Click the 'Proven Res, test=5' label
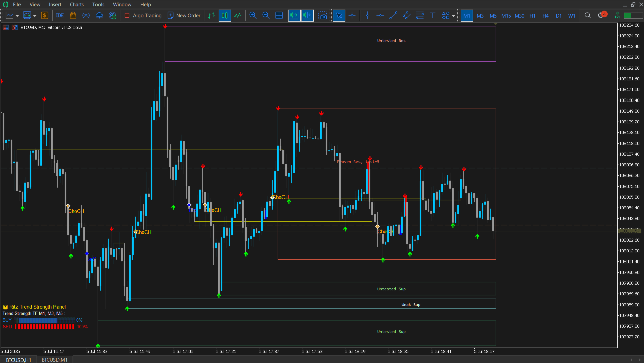Screen dimensions: 644x363 pyautogui.click(x=358, y=162)
